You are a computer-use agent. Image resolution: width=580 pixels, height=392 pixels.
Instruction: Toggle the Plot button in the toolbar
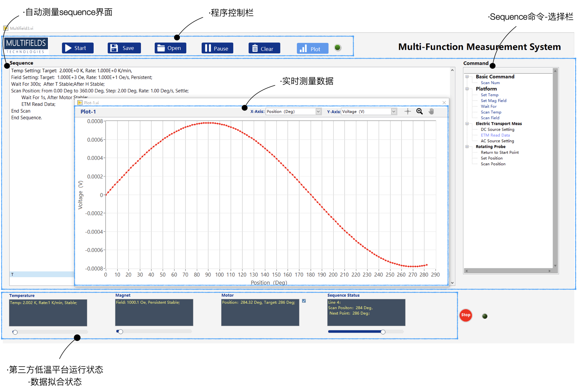tap(312, 49)
